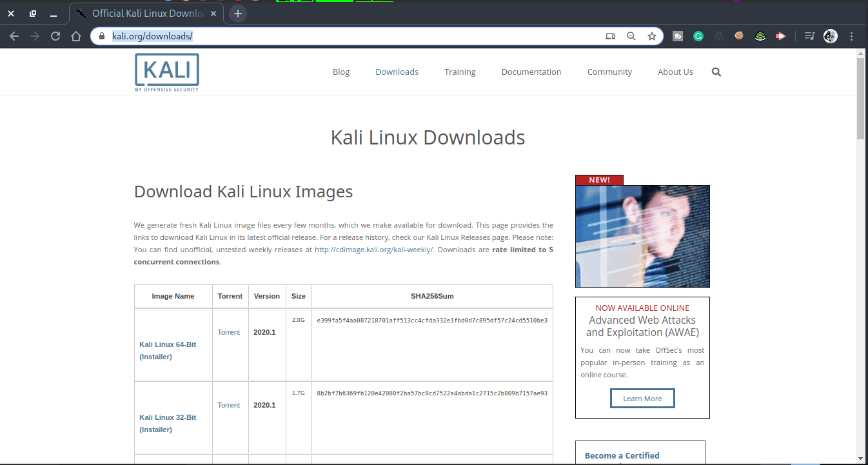This screenshot has width=868, height=465.
Task: Click the forward navigation arrow
Action: pos(35,36)
